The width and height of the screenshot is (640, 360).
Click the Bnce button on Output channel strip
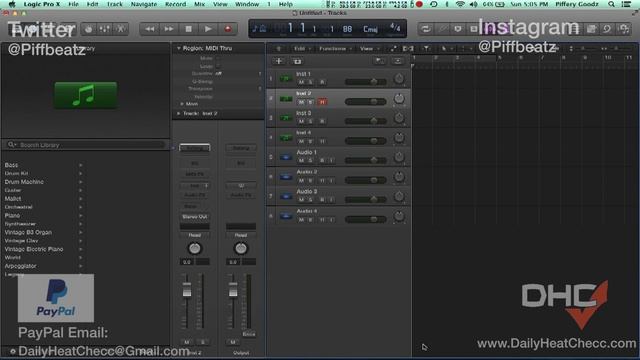tap(249, 334)
